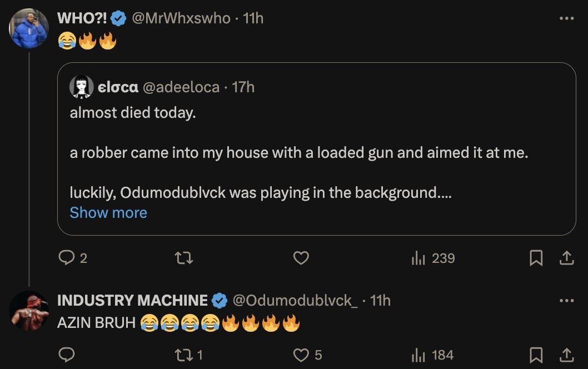Share the INDUSTRY MACHINE reply
Viewport: 588px width, 369px height.
pyautogui.click(x=566, y=355)
